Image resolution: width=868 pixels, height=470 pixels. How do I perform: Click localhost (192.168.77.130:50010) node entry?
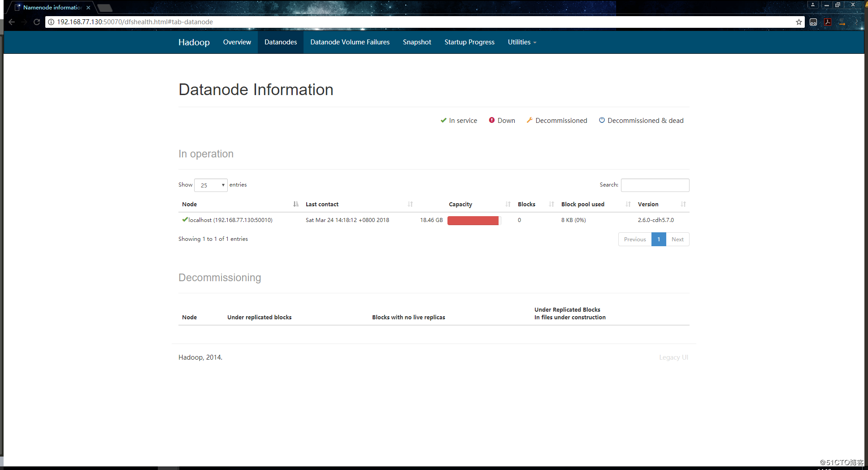[x=230, y=220]
